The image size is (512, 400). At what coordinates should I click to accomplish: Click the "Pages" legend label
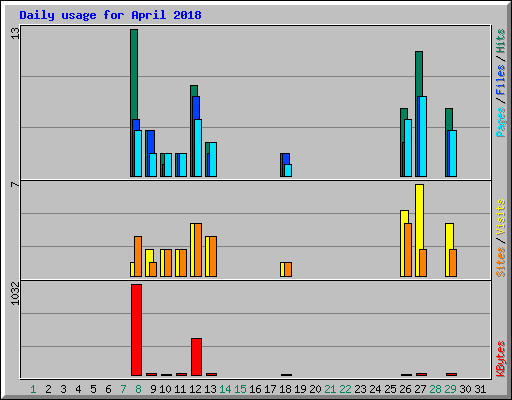point(501,122)
